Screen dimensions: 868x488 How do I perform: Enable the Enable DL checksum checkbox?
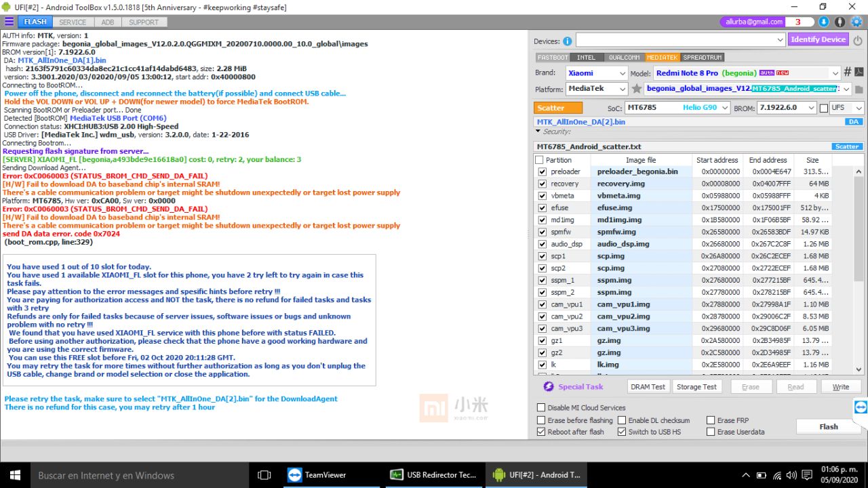(622, 420)
